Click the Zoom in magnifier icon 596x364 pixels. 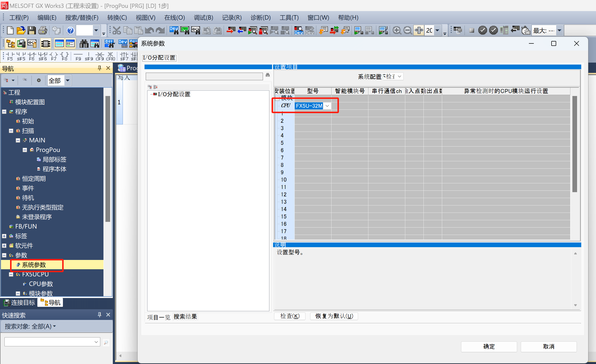[397, 31]
